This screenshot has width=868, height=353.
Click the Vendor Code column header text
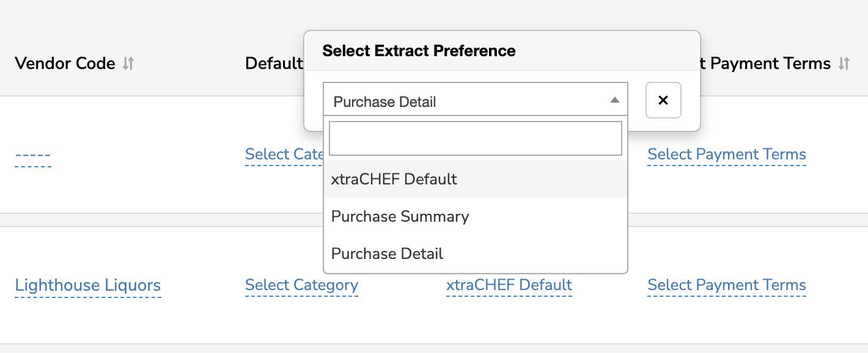click(65, 64)
